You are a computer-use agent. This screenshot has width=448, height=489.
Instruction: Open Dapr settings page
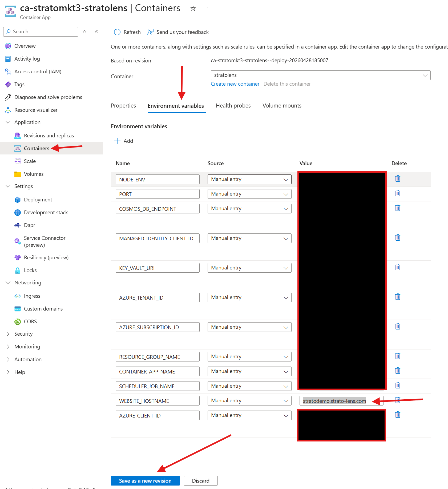29,225
